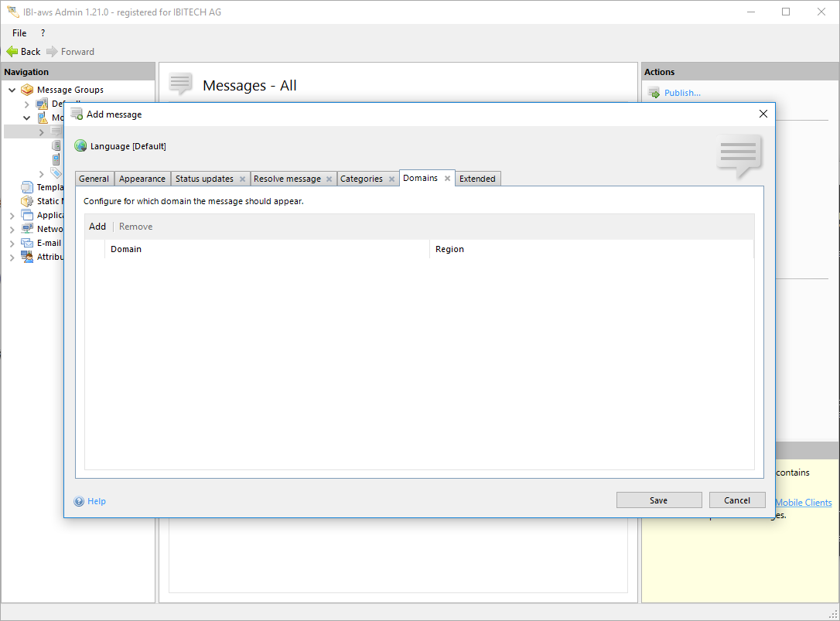Open the File menu

pos(19,33)
